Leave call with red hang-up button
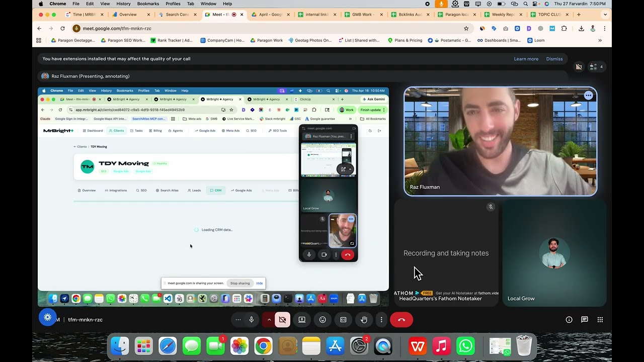This screenshot has width=644, height=362. (x=401, y=320)
